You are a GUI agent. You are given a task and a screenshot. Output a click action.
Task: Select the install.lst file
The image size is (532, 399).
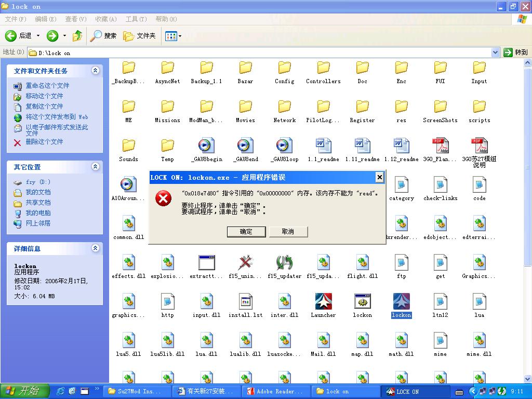click(245, 302)
